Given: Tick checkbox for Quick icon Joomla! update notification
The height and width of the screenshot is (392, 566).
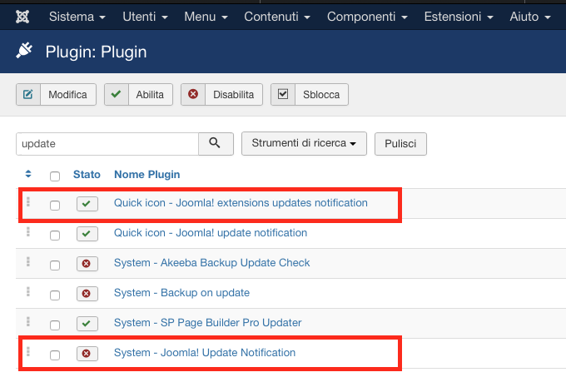Looking at the screenshot, I should 55,236.
